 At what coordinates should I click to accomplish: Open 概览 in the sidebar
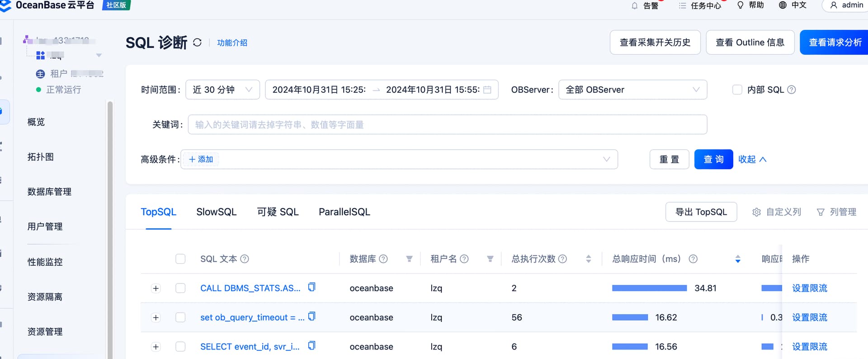click(x=36, y=122)
